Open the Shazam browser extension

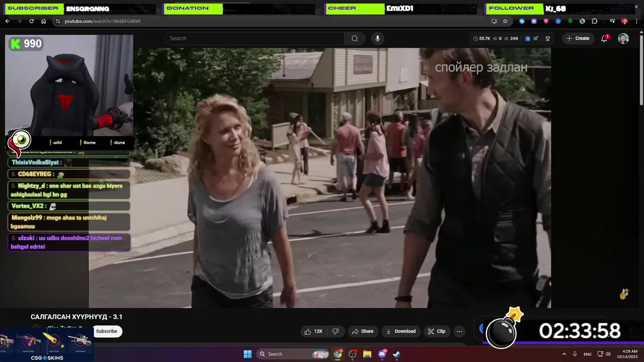tap(522, 21)
